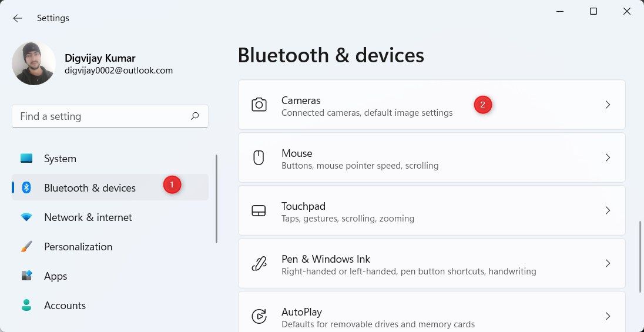644x332 pixels.
Task: Open Personalization settings
Action: 110,247
